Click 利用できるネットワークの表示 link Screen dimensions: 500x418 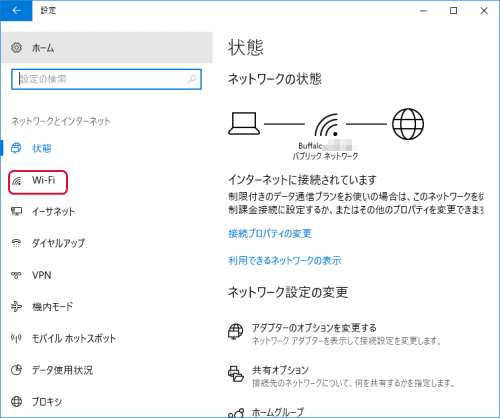click(285, 260)
